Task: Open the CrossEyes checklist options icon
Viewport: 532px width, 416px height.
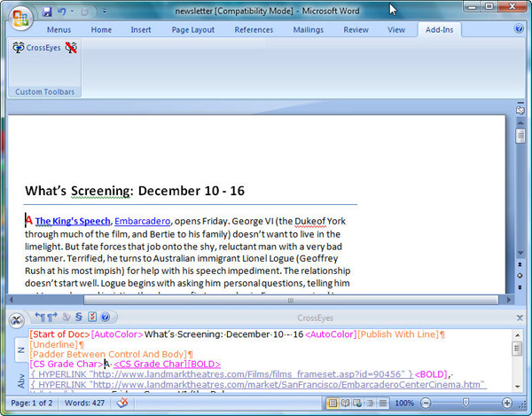Action: (x=92, y=318)
